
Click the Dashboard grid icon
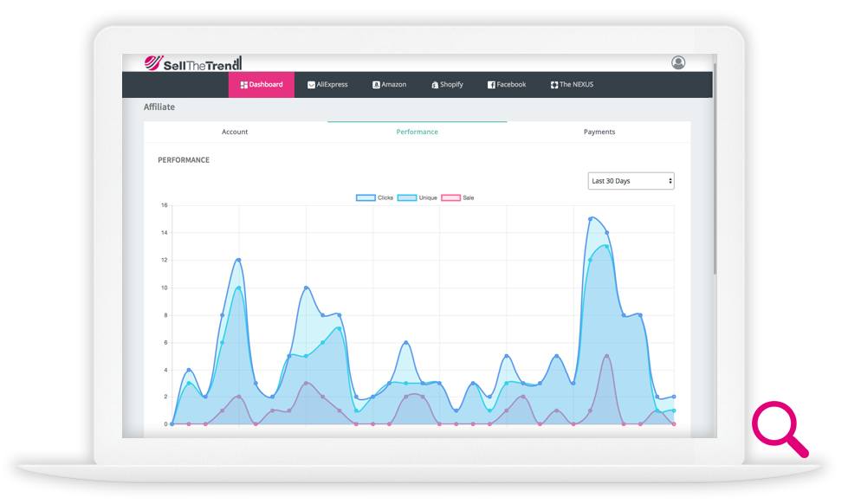point(244,85)
